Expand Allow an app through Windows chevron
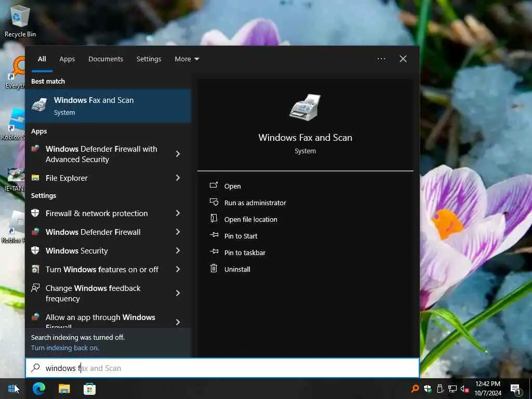Image resolution: width=532 pixels, height=399 pixels. (178, 322)
